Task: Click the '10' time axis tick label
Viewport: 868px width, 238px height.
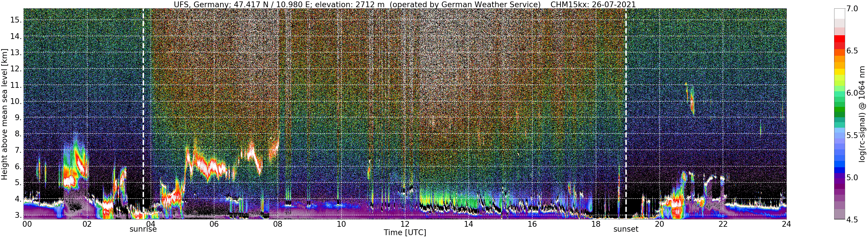Action: [x=341, y=224]
